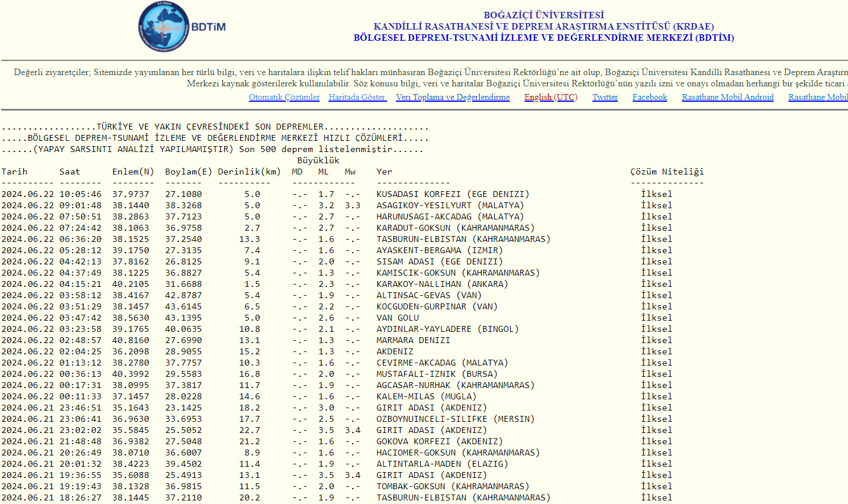Click latitude value 40.8160
This screenshot has height=504, width=848.
131,340
